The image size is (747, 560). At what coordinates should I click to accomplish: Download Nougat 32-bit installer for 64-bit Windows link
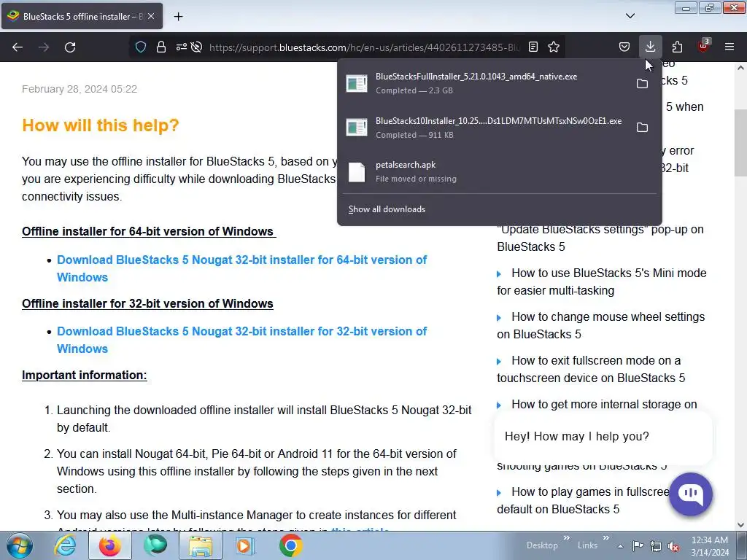point(241,268)
